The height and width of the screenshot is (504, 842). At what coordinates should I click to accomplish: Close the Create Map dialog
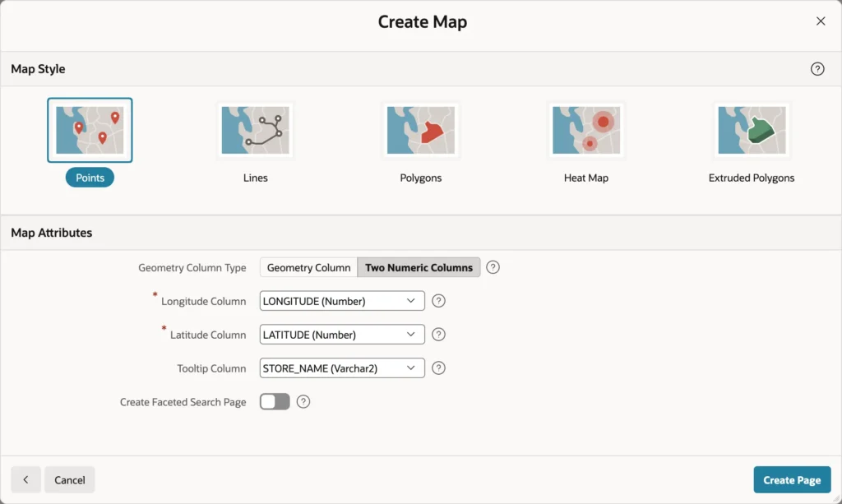coord(821,21)
